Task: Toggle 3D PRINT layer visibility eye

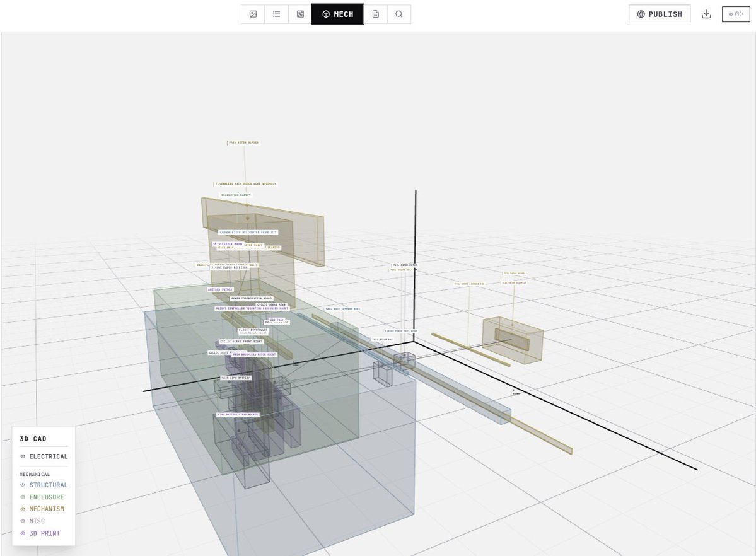Action: 23,533
